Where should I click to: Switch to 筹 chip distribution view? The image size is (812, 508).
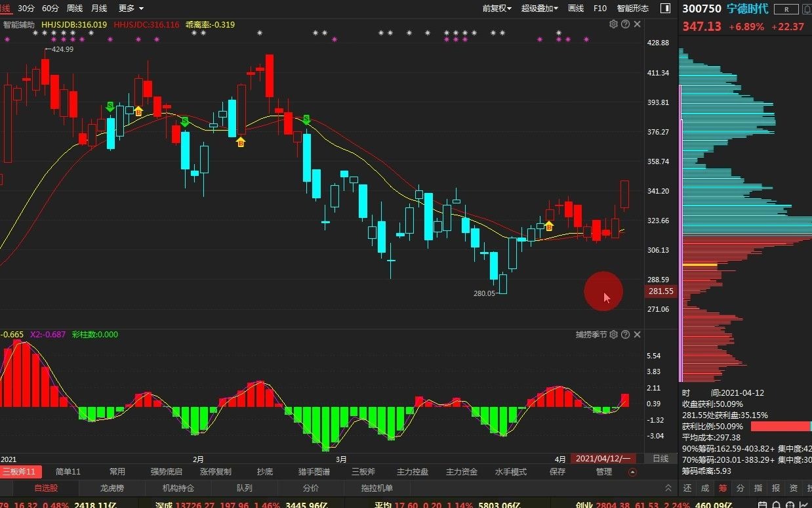[x=723, y=488]
